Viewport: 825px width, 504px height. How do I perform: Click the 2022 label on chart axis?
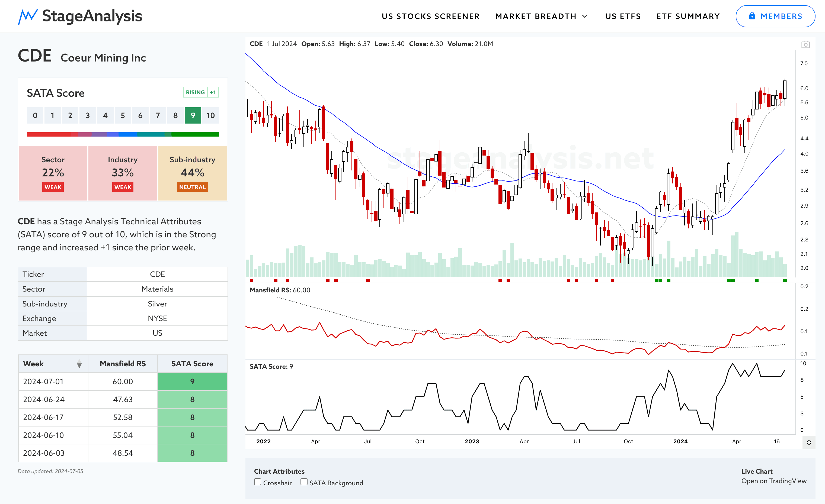tap(264, 441)
